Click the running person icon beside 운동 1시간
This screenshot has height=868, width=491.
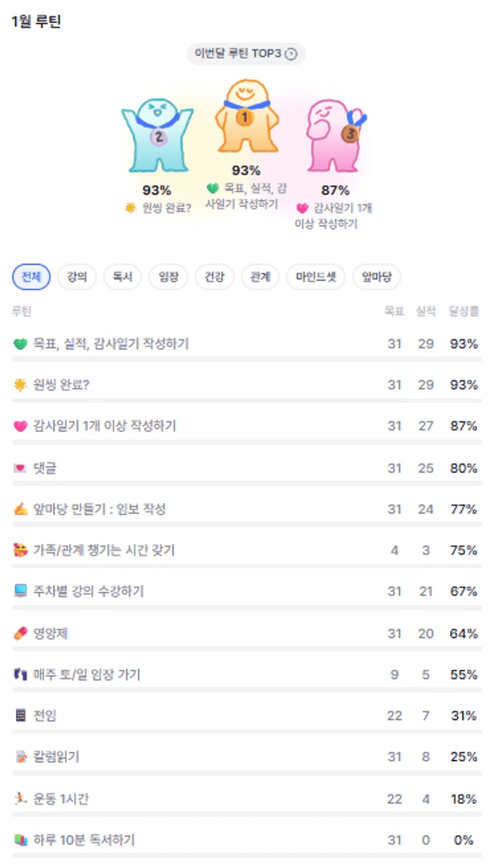pos(20,799)
